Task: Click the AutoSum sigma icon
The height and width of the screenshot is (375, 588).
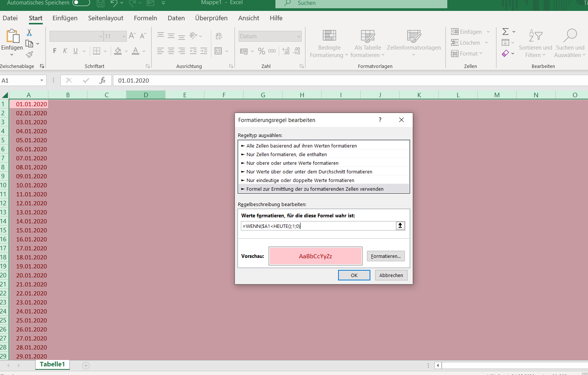Action: [x=505, y=32]
